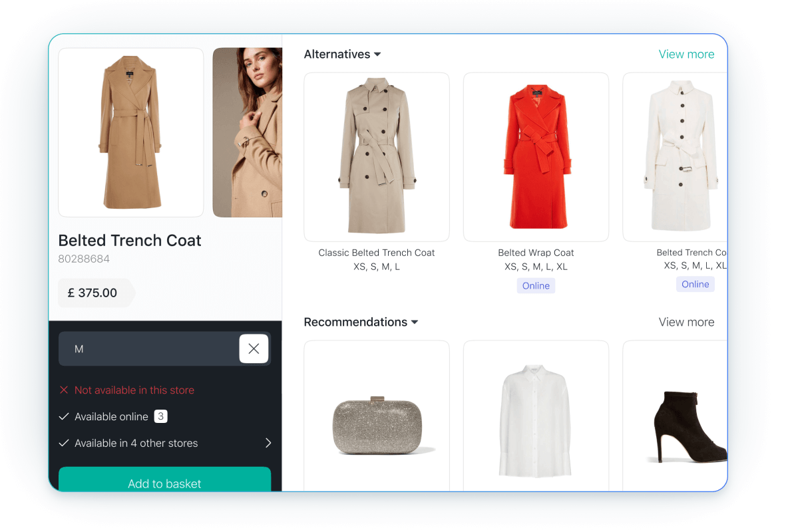Clear the size M field with X button

click(254, 348)
